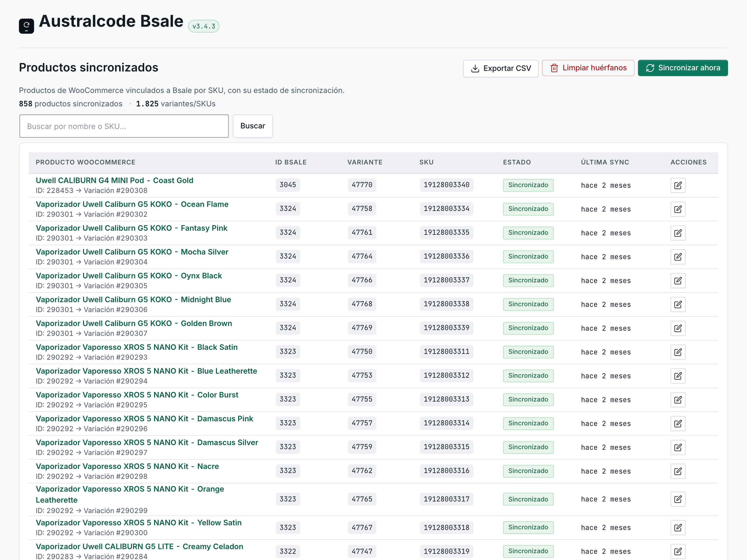Select SKU value 19128003340
The image size is (747, 560).
pyautogui.click(x=446, y=185)
